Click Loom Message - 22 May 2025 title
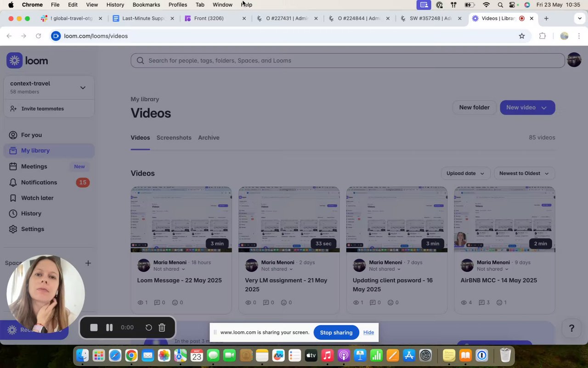588x368 pixels. click(179, 280)
